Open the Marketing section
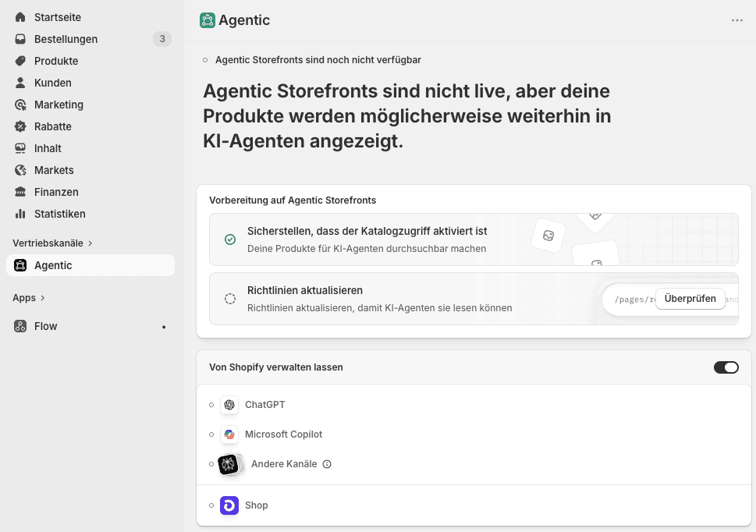The height and width of the screenshot is (532, 756). click(x=91, y=105)
